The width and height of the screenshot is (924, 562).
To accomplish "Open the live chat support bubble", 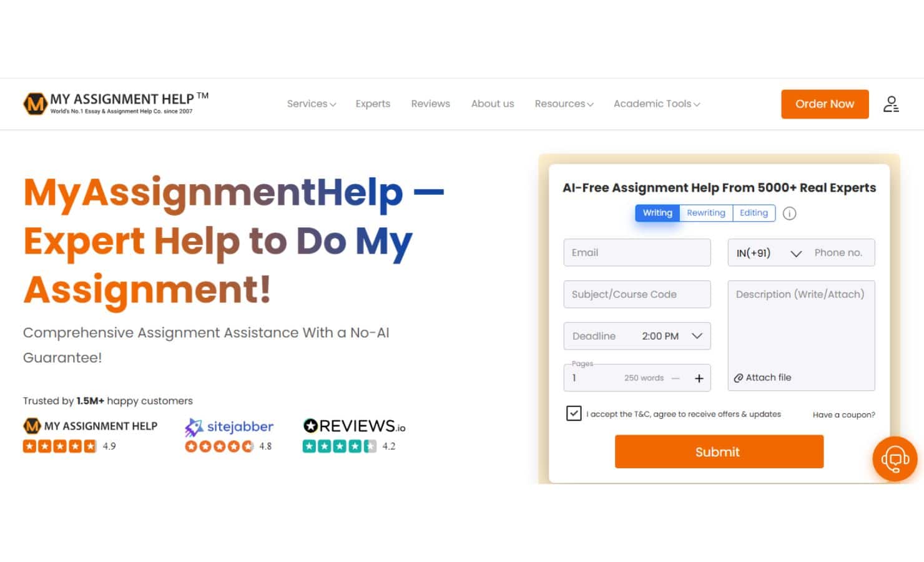I will [895, 459].
